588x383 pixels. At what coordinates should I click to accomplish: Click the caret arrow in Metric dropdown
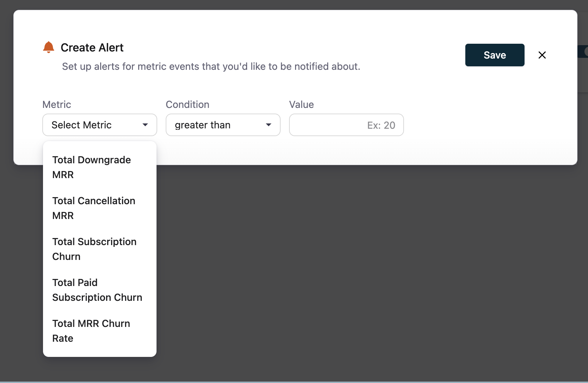[x=145, y=125]
